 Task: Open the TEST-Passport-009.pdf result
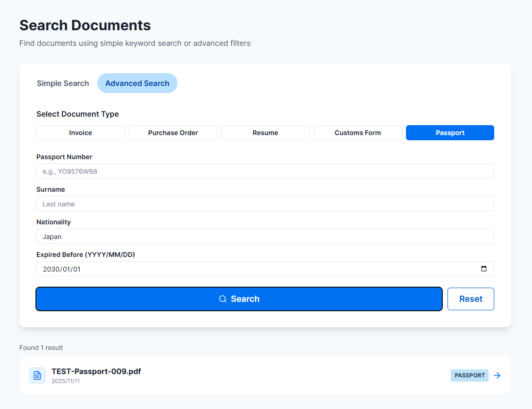pyautogui.click(x=265, y=375)
